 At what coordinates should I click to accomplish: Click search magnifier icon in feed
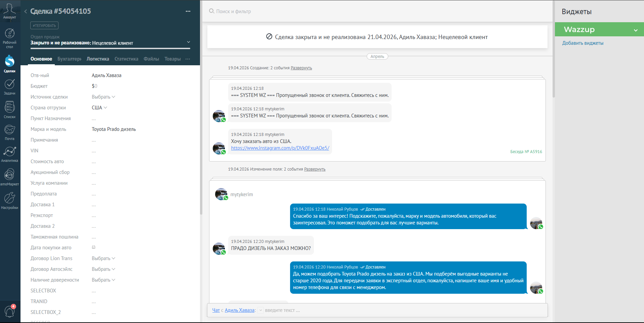[211, 11]
